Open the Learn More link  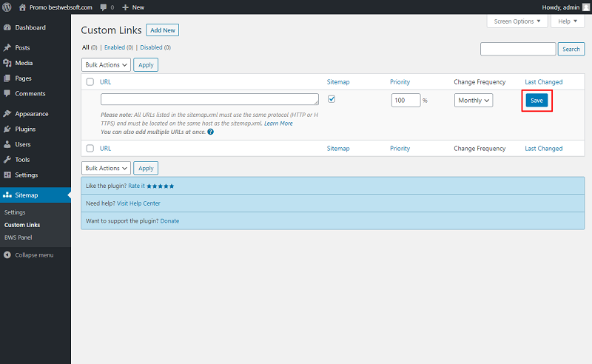(x=278, y=124)
